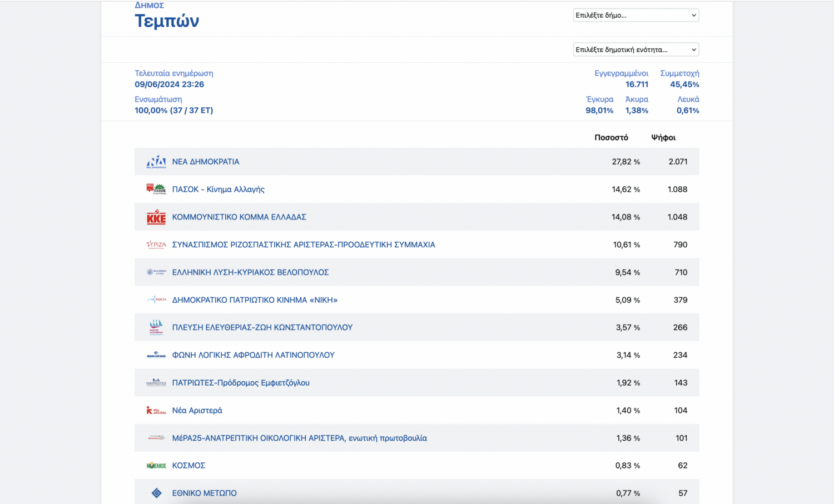Click the invalid ballots value 1,38%

click(x=637, y=111)
